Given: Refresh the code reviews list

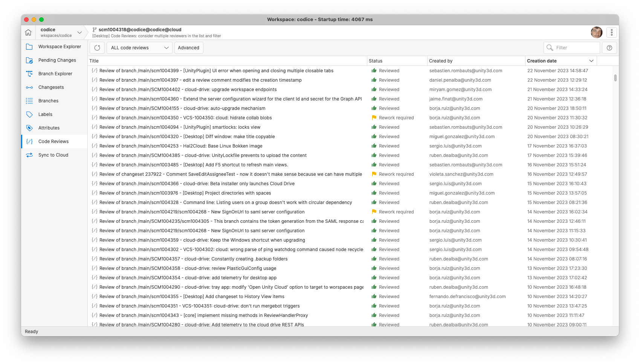Looking at the screenshot, I should point(97,47).
